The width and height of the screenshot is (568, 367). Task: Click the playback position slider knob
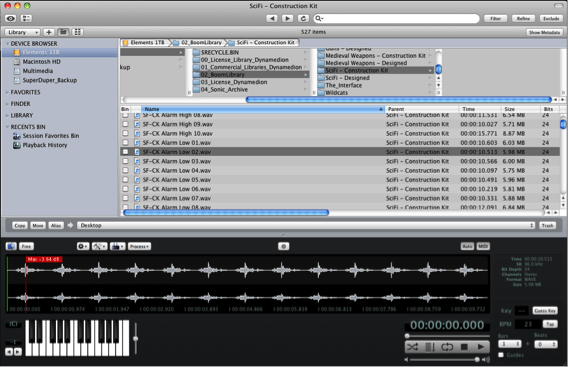click(x=407, y=336)
